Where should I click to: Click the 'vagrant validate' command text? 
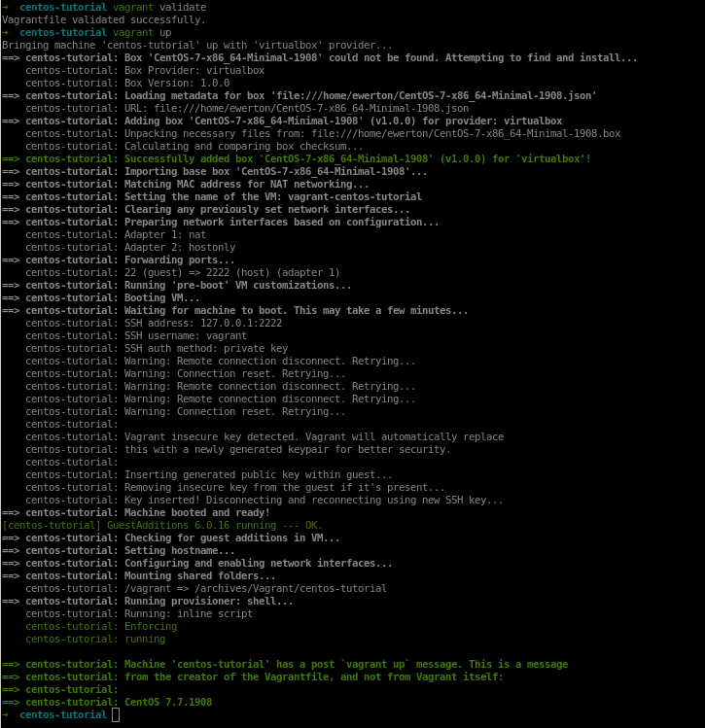[x=159, y=8]
